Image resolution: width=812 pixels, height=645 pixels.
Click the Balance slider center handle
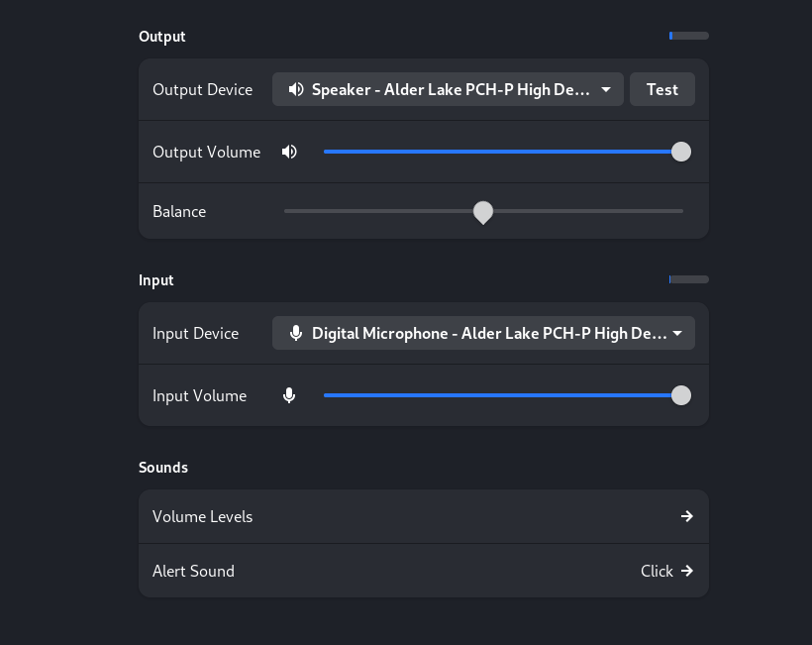(483, 211)
